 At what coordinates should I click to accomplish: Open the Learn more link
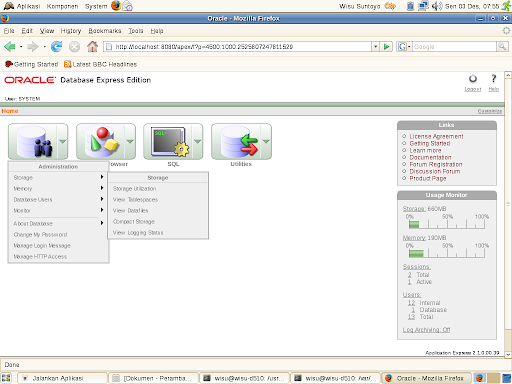tap(425, 150)
